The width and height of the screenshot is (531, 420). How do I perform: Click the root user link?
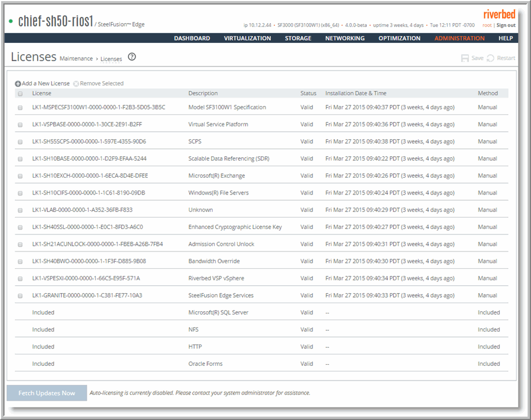487,25
